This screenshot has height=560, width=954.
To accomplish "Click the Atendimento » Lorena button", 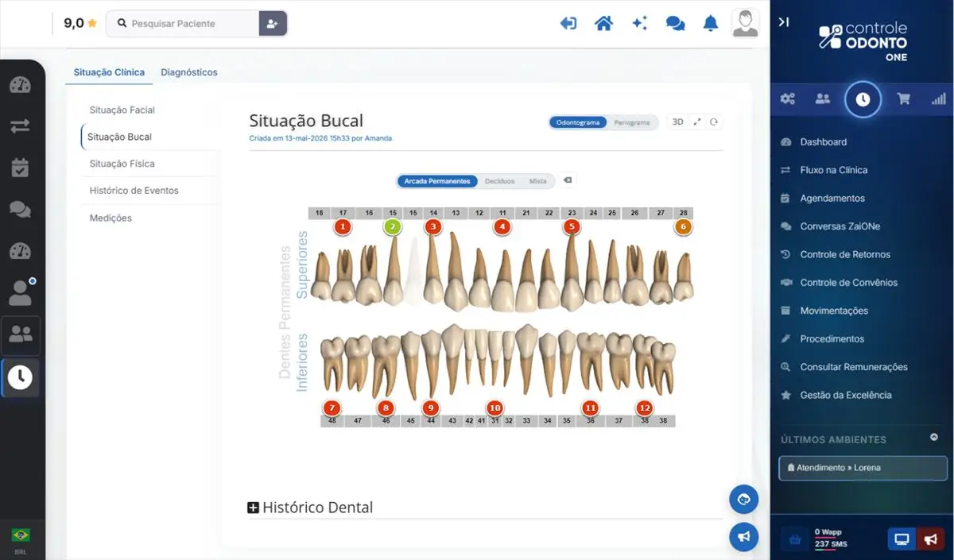I will (x=863, y=468).
